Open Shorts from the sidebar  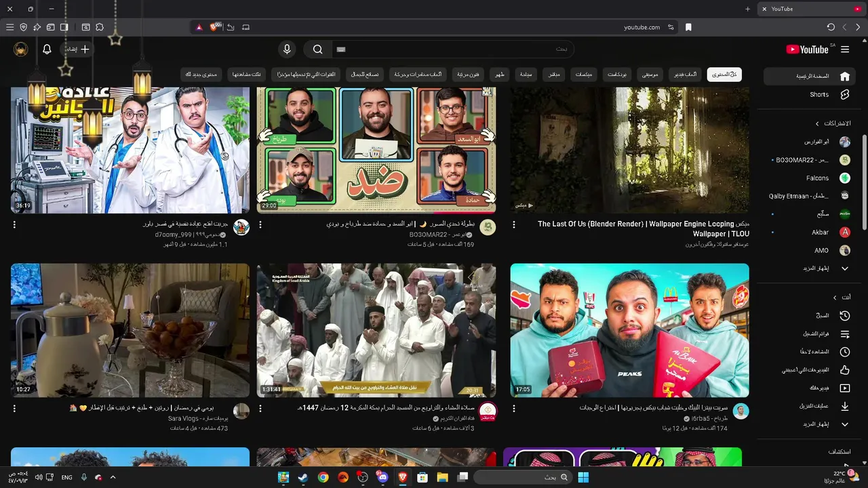click(x=810, y=94)
